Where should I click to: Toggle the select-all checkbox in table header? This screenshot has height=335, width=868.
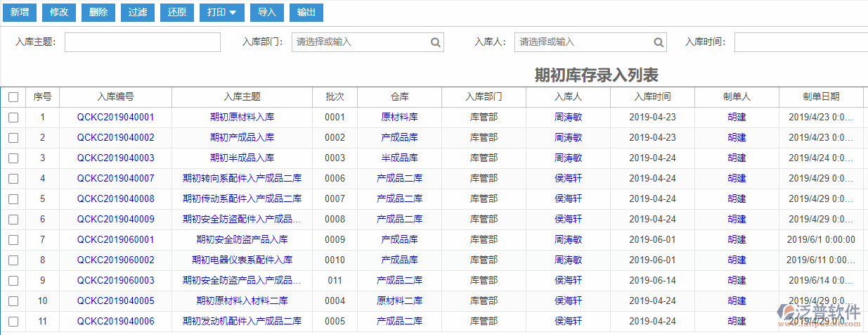[x=13, y=97]
